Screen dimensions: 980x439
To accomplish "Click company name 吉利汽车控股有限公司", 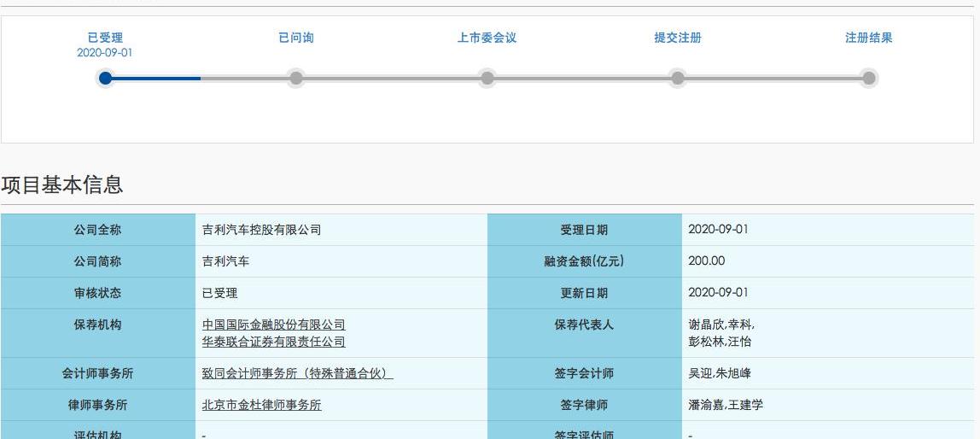I will 262,230.
